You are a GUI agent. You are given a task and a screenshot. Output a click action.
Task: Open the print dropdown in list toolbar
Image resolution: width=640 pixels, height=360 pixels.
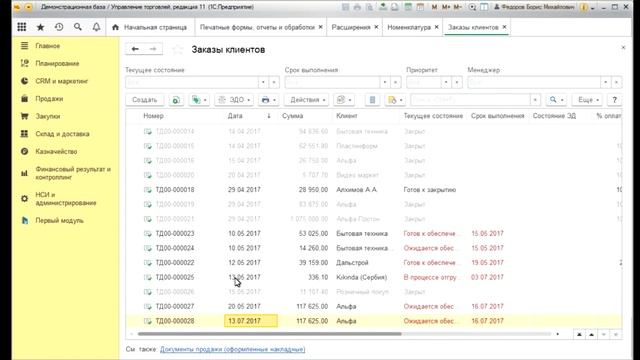point(269,100)
